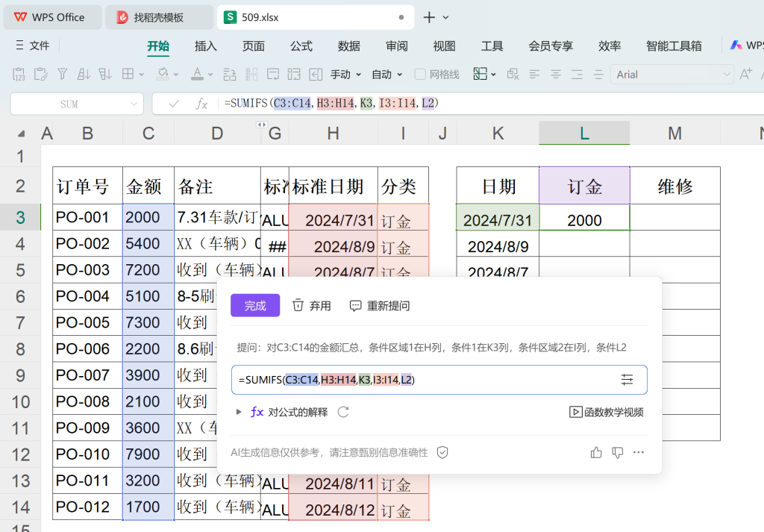
Task: Open the freeze panes dropdown arrow
Action: point(493,75)
